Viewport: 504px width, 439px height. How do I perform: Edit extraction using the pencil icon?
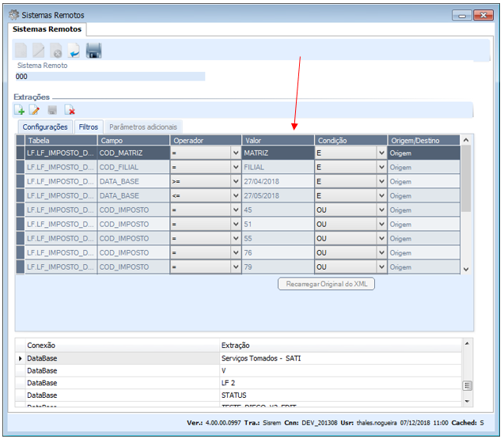(35, 110)
